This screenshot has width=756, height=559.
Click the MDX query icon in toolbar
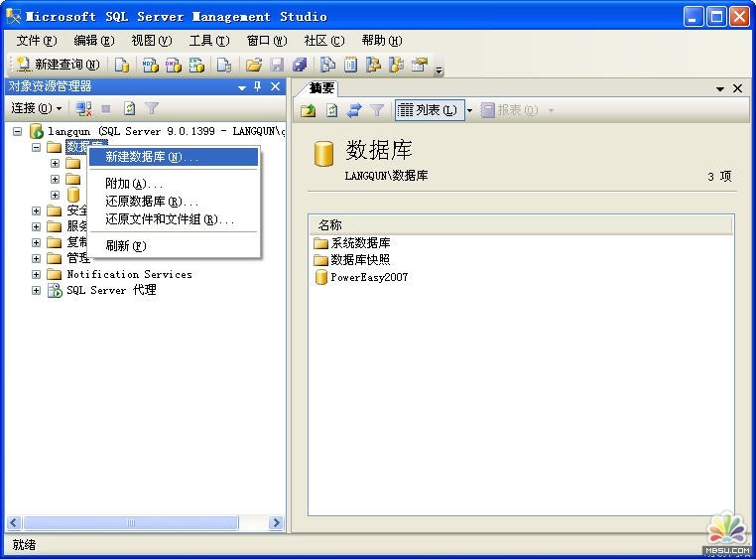pos(150,65)
